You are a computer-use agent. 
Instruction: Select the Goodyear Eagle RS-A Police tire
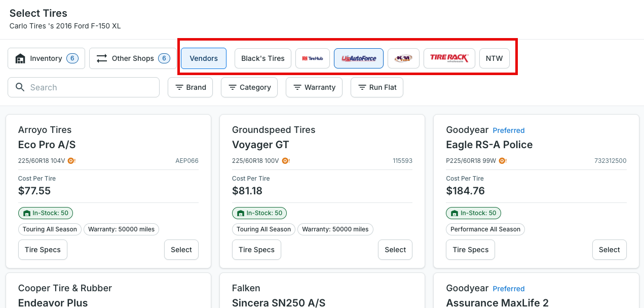(609, 250)
